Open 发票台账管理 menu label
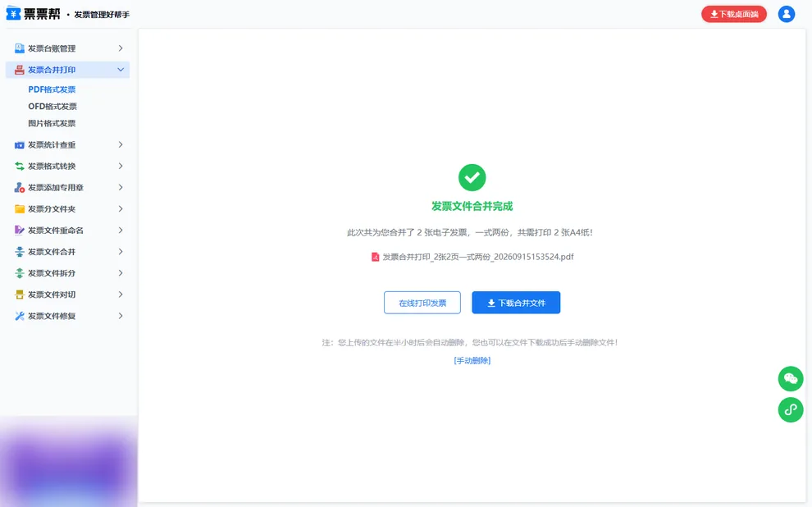The height and width of the screenshot is (507, 812). point(52,48)
